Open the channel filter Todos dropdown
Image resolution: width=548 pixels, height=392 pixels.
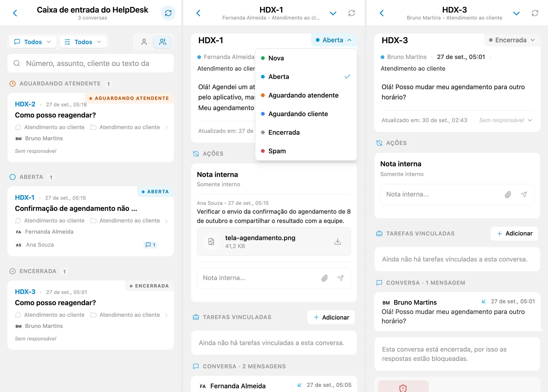(33, 42)
